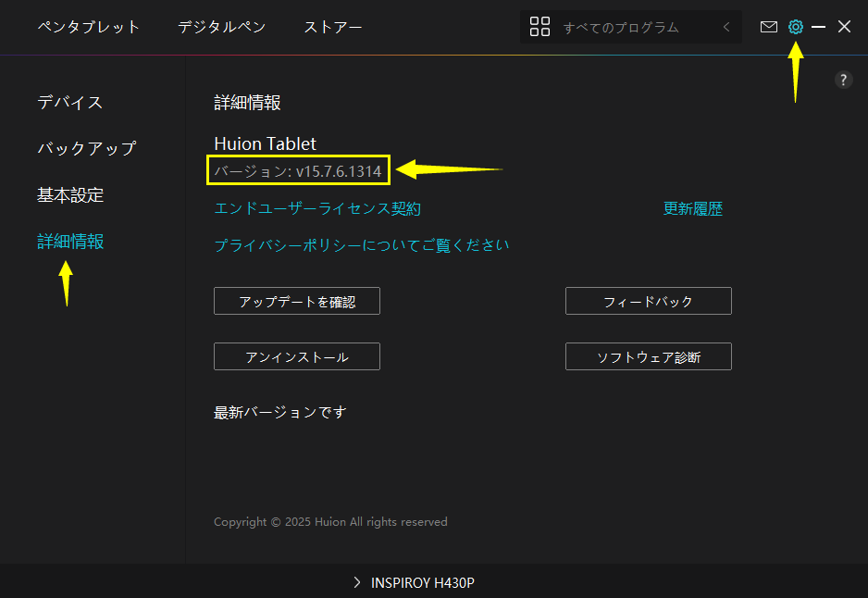Click the 詳細情報 page heading
This screenshot has height=598, width=868.
[x=247, y=103]
